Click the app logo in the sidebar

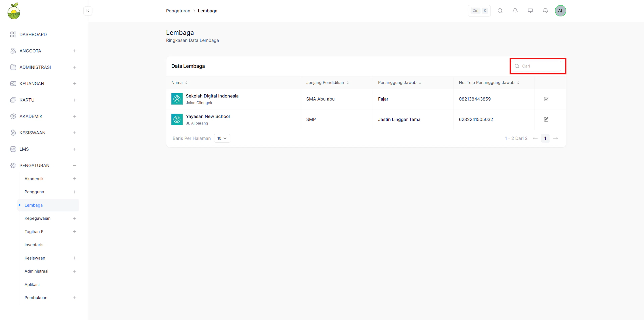click(x=14, y=11)
